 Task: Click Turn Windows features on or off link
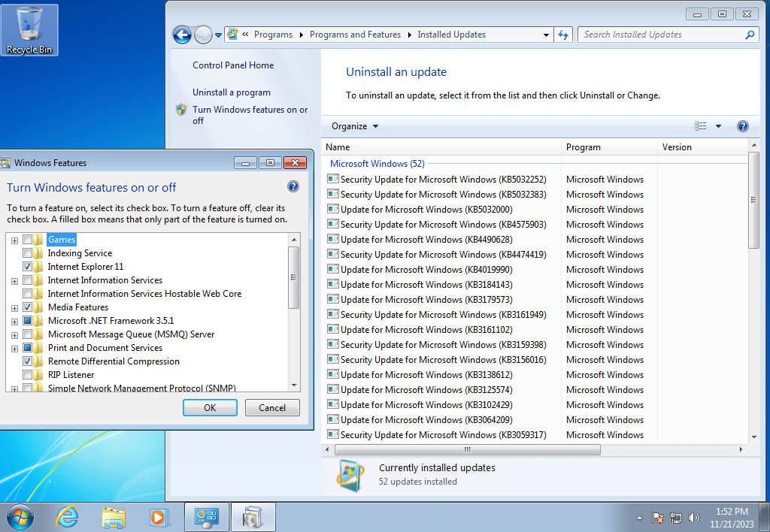250,115
